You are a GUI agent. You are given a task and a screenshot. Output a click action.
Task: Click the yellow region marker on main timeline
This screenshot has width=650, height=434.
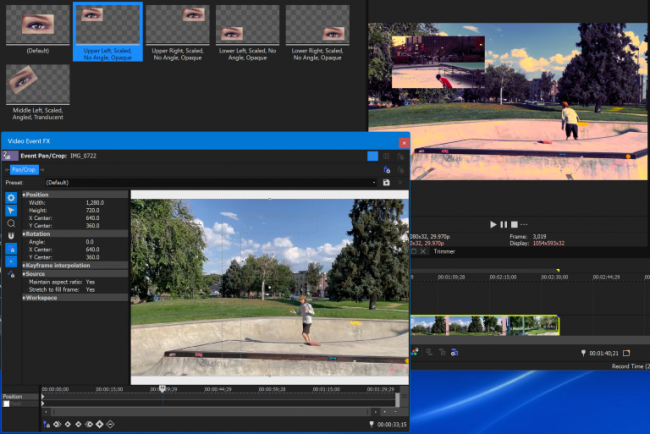(x=558, y=270)
